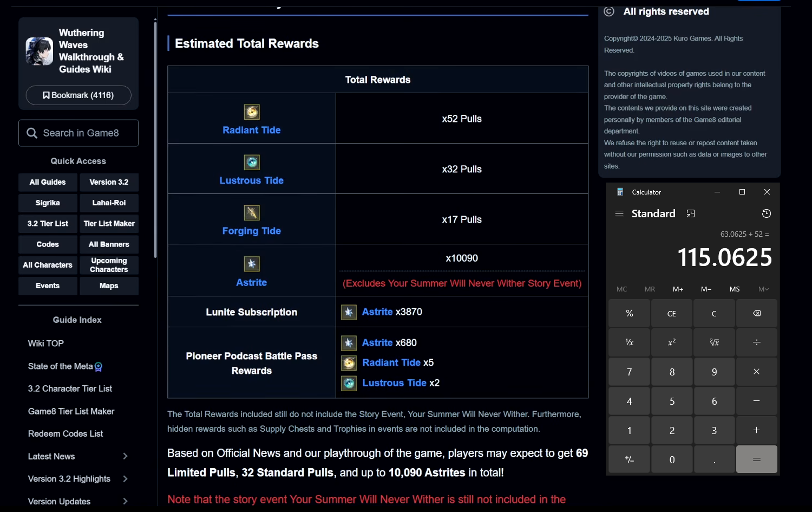Open the Calculator navigation hamburger menu
This screenshot has height=512, width=812.
point(619,213)
